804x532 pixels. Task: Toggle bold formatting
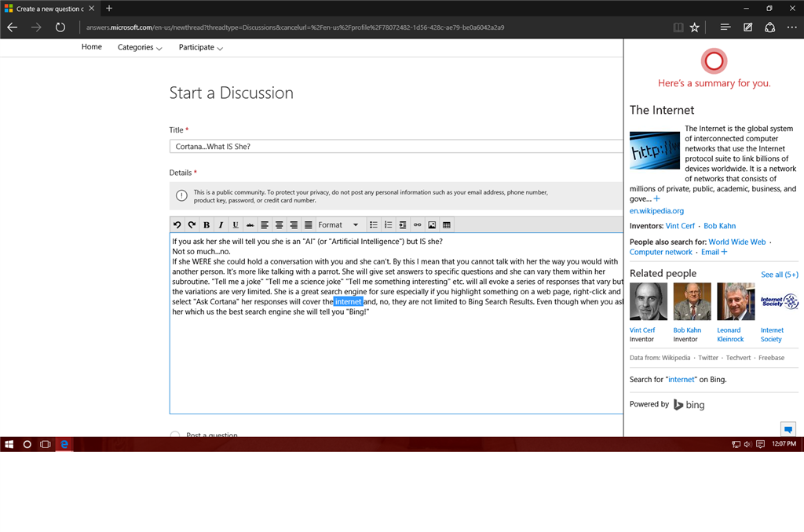[206, 224]
